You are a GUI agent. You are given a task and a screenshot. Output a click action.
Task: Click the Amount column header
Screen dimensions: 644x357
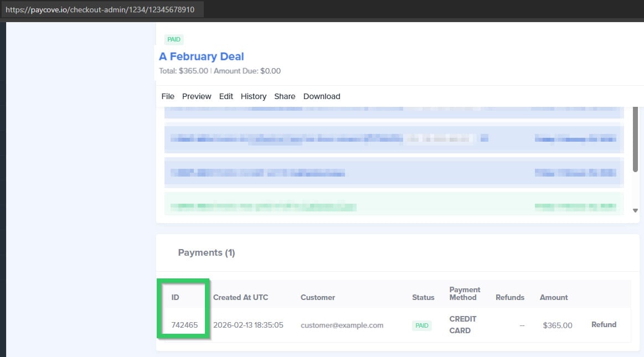click(554, 297)
